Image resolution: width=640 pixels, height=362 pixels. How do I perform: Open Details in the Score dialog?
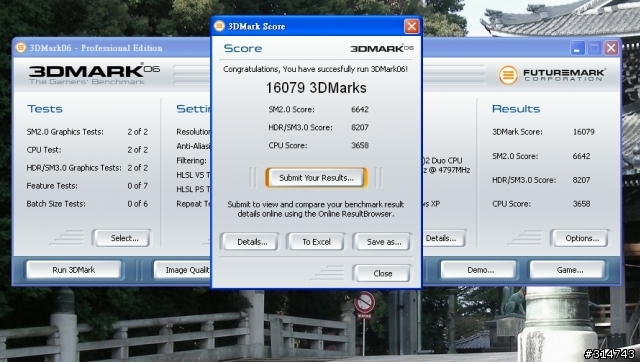click(249, 242)
